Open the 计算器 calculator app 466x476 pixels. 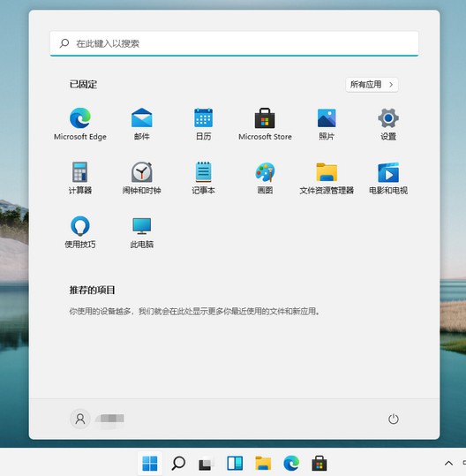click(80, 178)
